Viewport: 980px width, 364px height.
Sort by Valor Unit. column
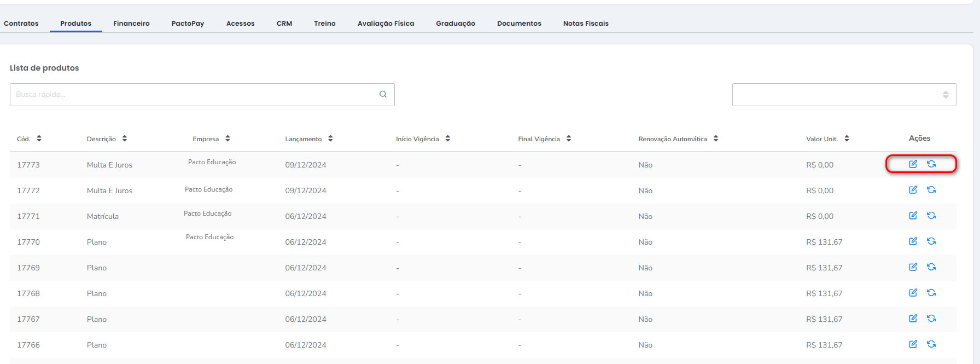click(847, 138)
